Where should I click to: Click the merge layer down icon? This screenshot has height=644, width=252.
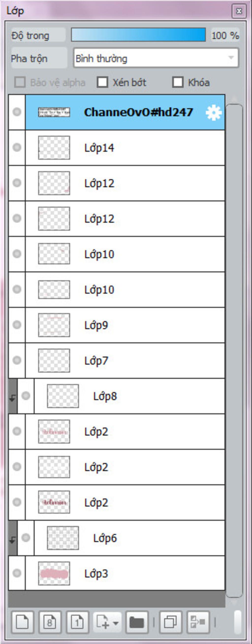click(x=198, y=622)
